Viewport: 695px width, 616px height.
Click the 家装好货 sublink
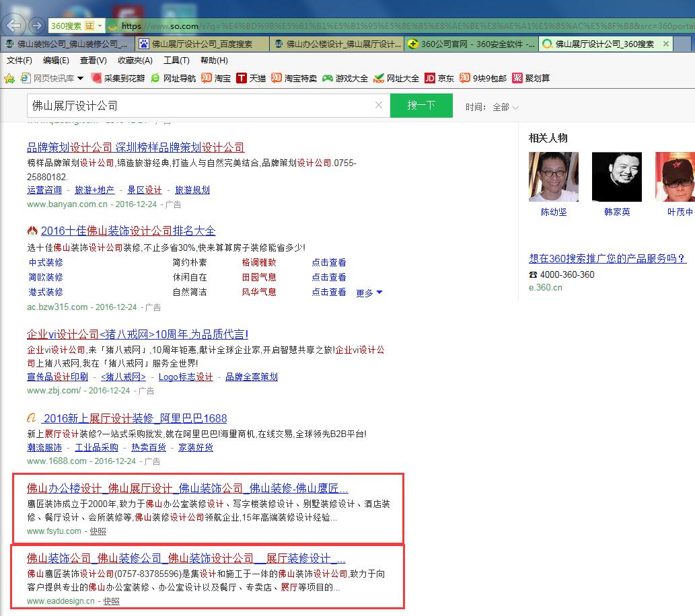pos(196,448)
